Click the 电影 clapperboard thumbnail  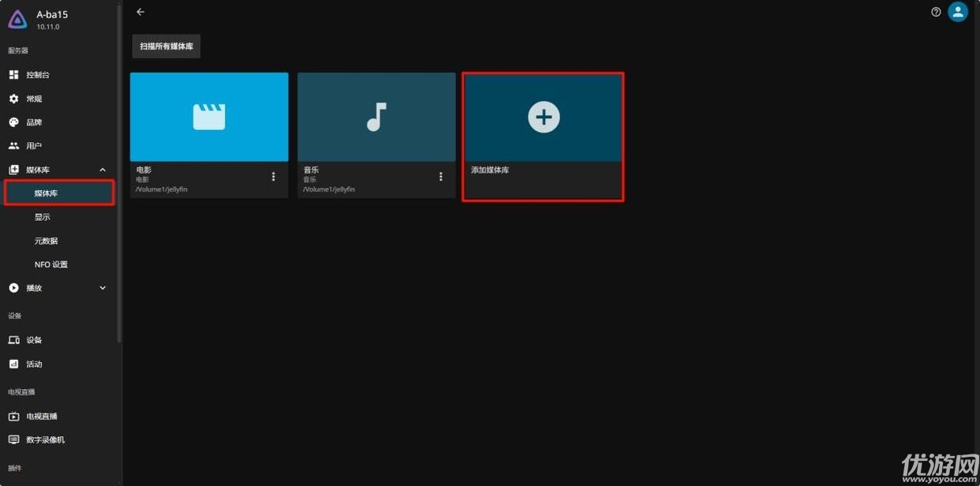point(209,117)
